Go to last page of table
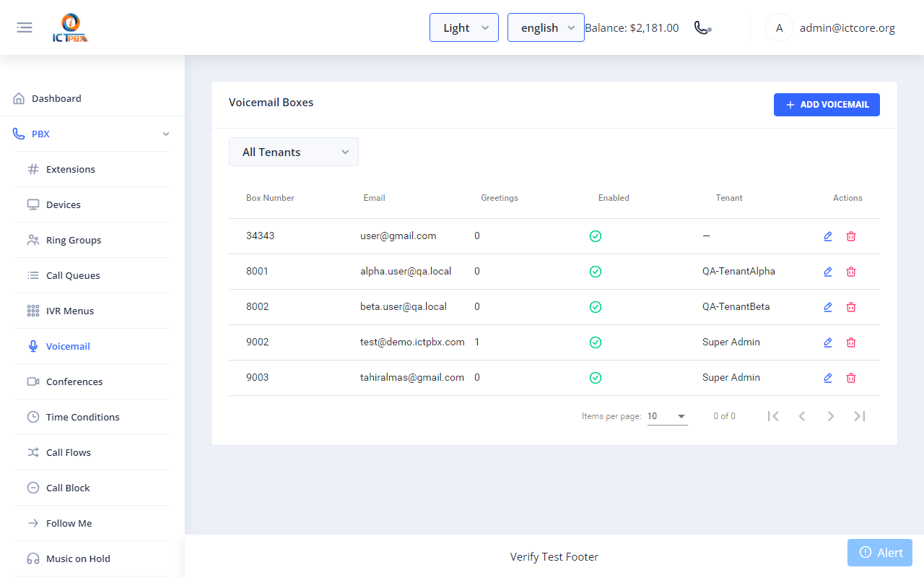The width and height of the screenshot is (924, 578). [860, 416]
